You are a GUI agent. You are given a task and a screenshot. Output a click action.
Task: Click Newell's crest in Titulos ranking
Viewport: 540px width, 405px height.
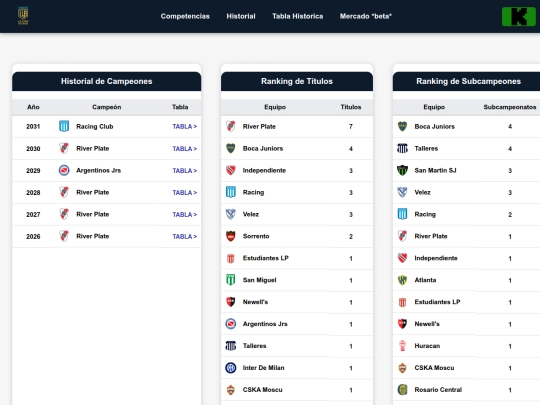coord(231,302)
